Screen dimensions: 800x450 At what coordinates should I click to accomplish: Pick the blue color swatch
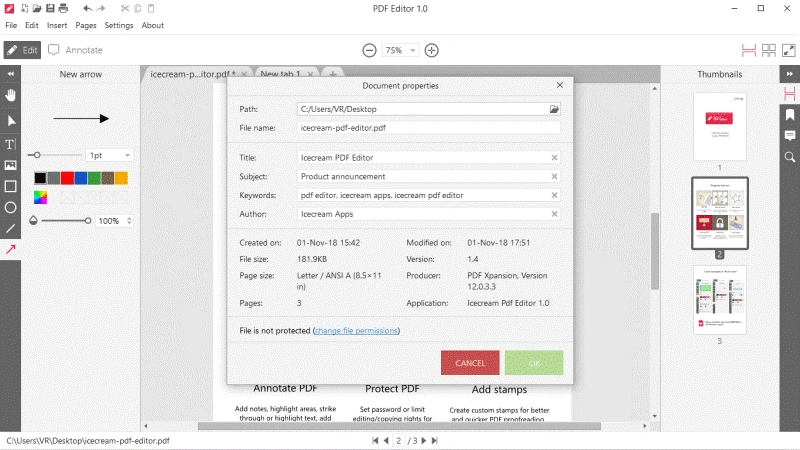click(81, 178)
